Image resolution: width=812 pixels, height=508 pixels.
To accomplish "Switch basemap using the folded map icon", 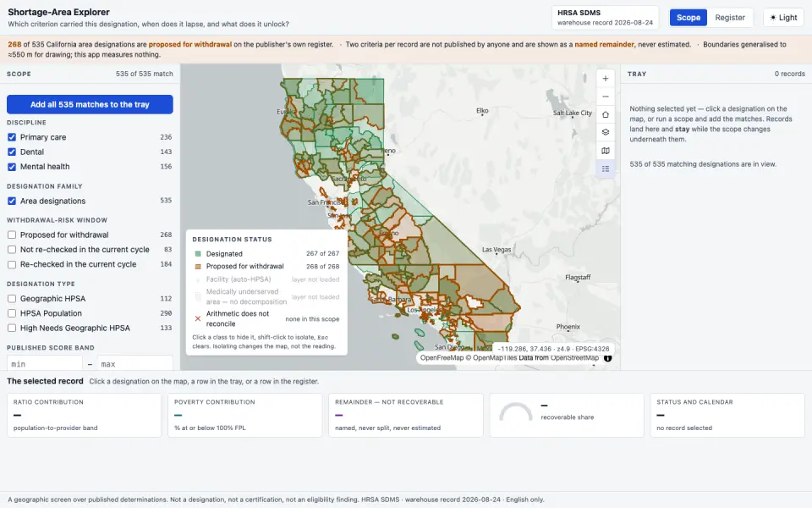I will pos(606,151).
